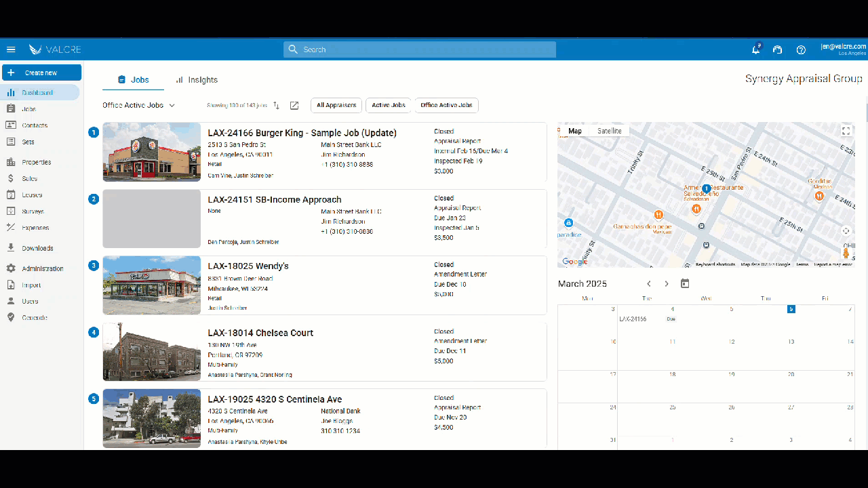The image size is (868, 488).
Task: Open LAX-18014 Chelsea Court job
Action: [260, 333]
